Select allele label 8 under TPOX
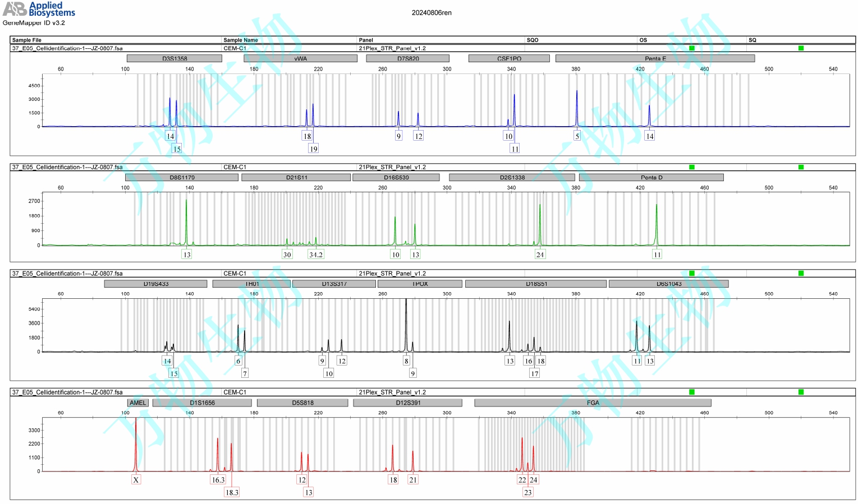The height and width of the screenshot is (504, 858). coord(406,361)
